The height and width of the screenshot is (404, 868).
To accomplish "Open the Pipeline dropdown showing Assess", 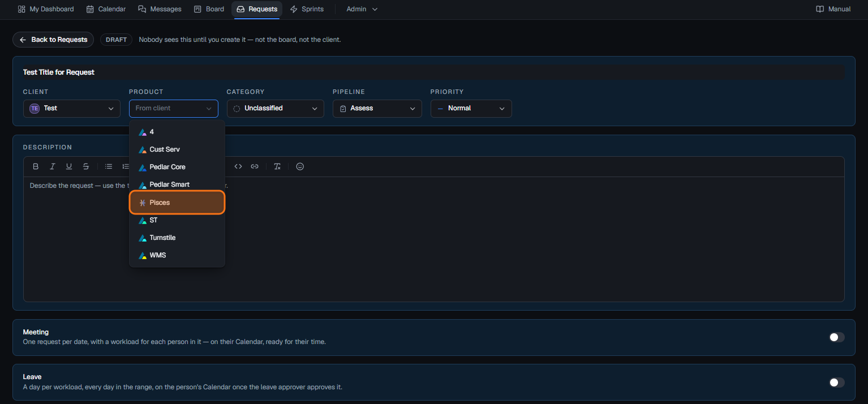I will coord(377,108).
